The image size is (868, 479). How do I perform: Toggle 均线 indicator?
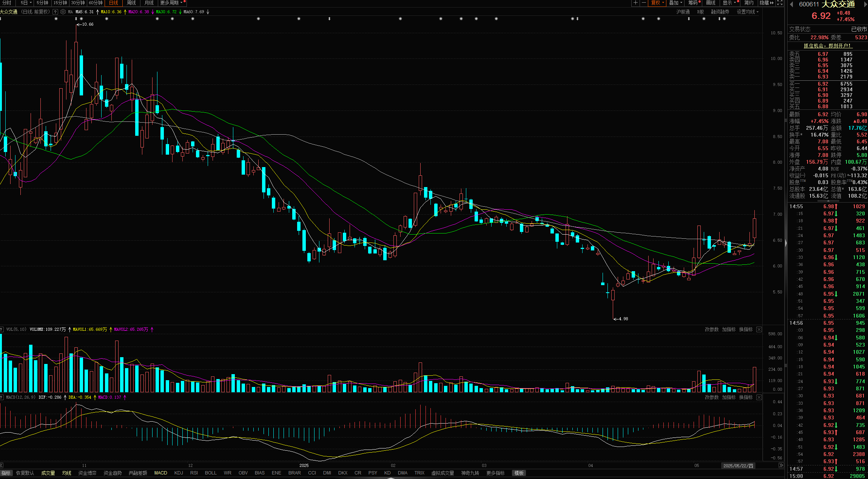pos(67,473)
